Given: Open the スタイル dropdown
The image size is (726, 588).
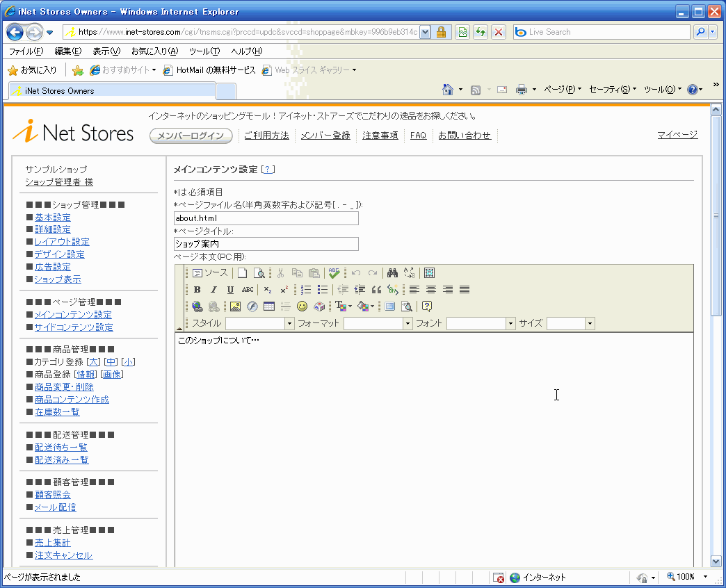Looking at the screenshot, I should [x=289, y=324].
